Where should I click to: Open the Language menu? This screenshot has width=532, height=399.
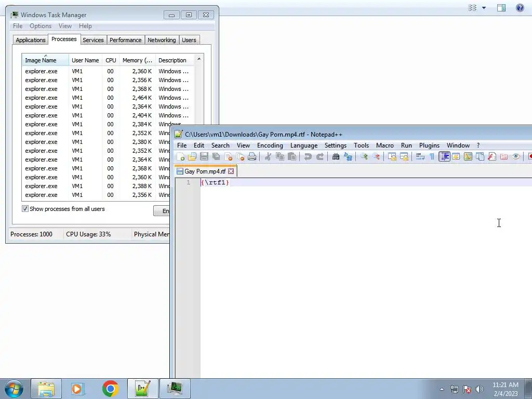pos(303,145)
